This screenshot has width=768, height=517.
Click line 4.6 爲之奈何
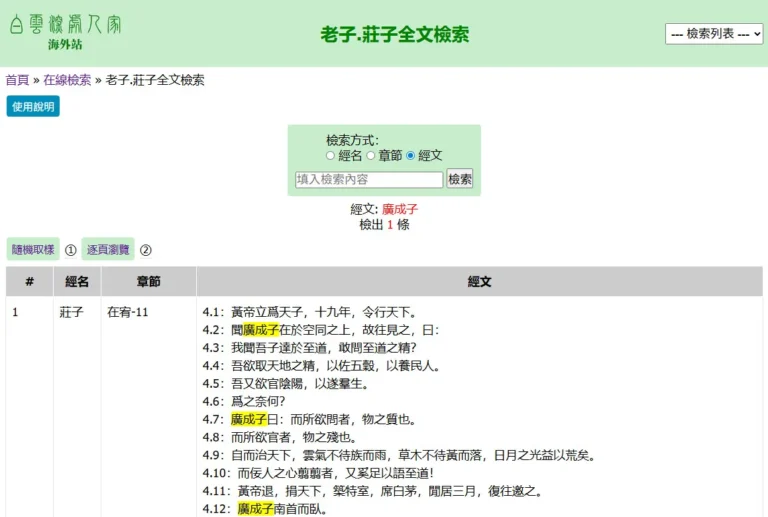[244, 402]
